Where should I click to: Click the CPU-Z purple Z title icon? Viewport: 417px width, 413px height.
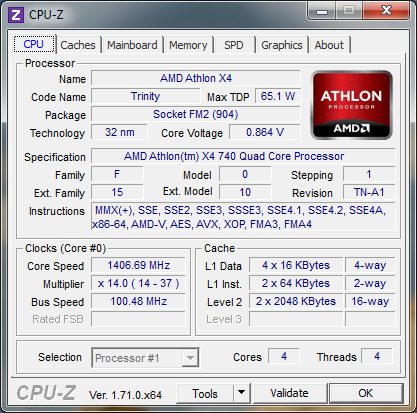coord(16,15)
